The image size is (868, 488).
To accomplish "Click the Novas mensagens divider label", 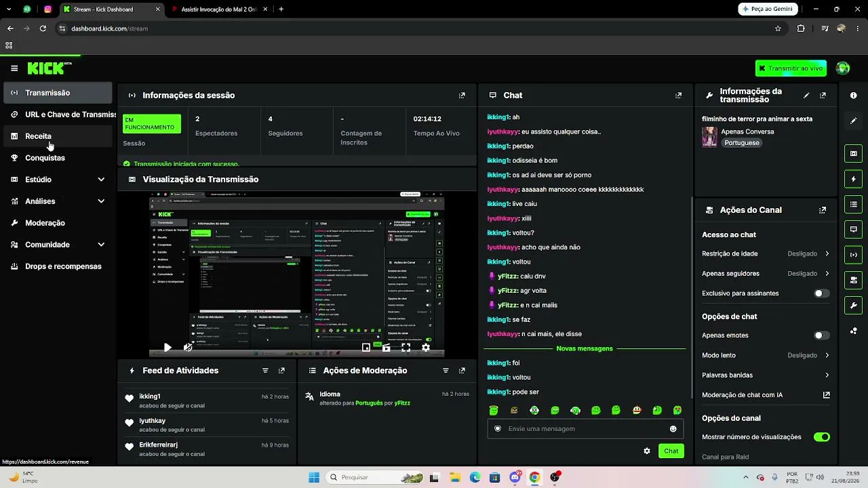I will tap(585, 348).
